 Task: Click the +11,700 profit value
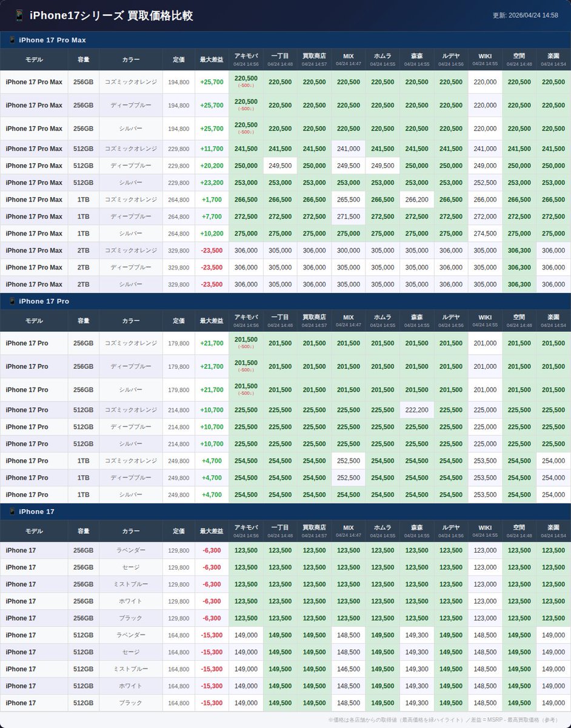(212, 149)
